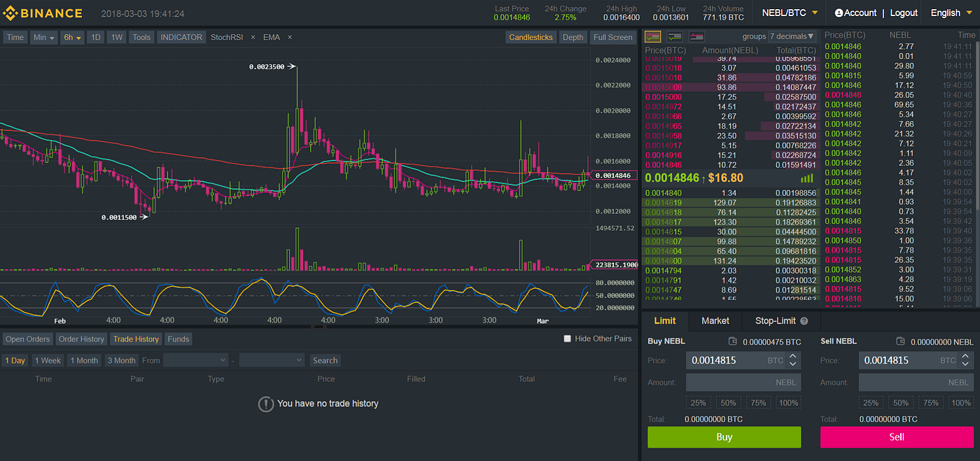The height and width of the screenshot is (461, 980).
Task: Select the 1 Week history range
Action: tap(48, 360)
